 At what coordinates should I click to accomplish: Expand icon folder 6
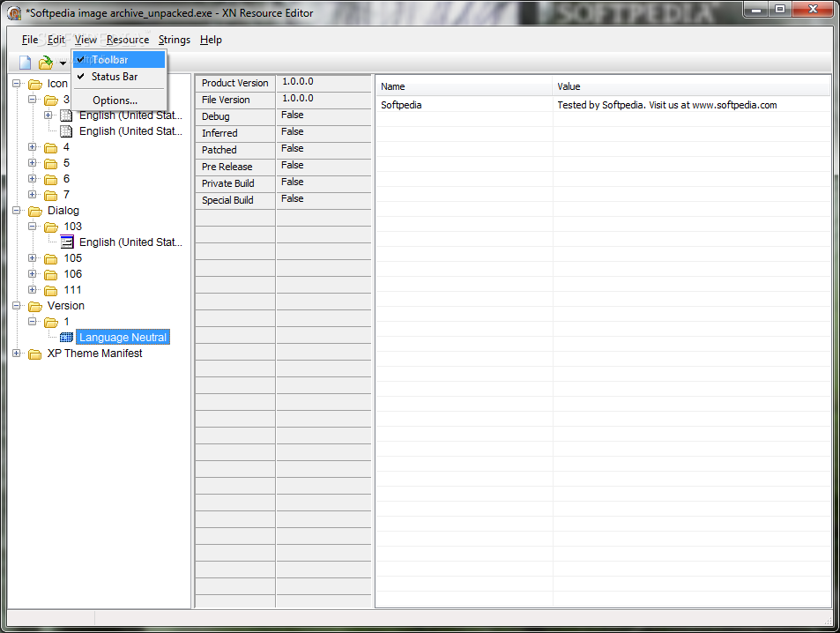click(32, 178)
